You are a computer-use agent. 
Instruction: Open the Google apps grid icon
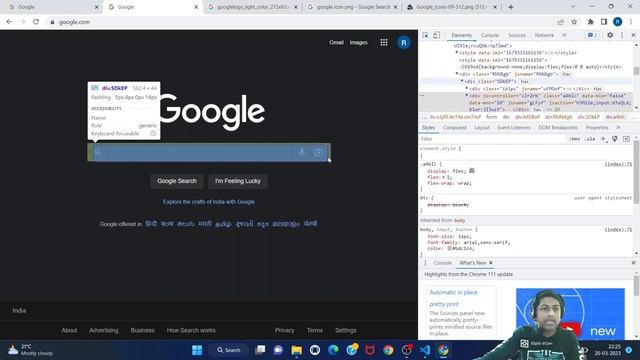[384, 42]
